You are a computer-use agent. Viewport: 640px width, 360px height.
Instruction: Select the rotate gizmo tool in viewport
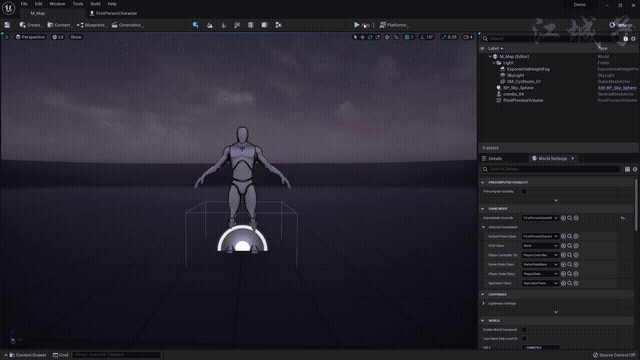[x=370, y=37]
